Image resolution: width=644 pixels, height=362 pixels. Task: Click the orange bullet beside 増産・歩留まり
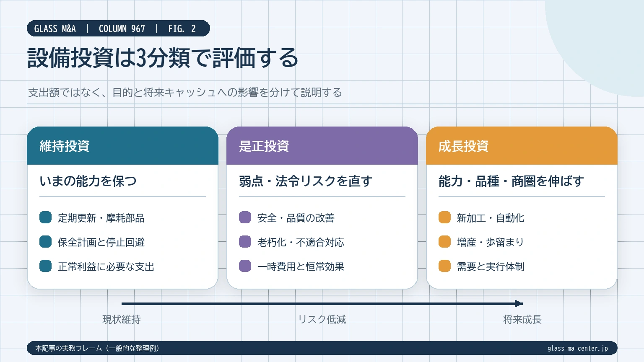pos(444,242)
